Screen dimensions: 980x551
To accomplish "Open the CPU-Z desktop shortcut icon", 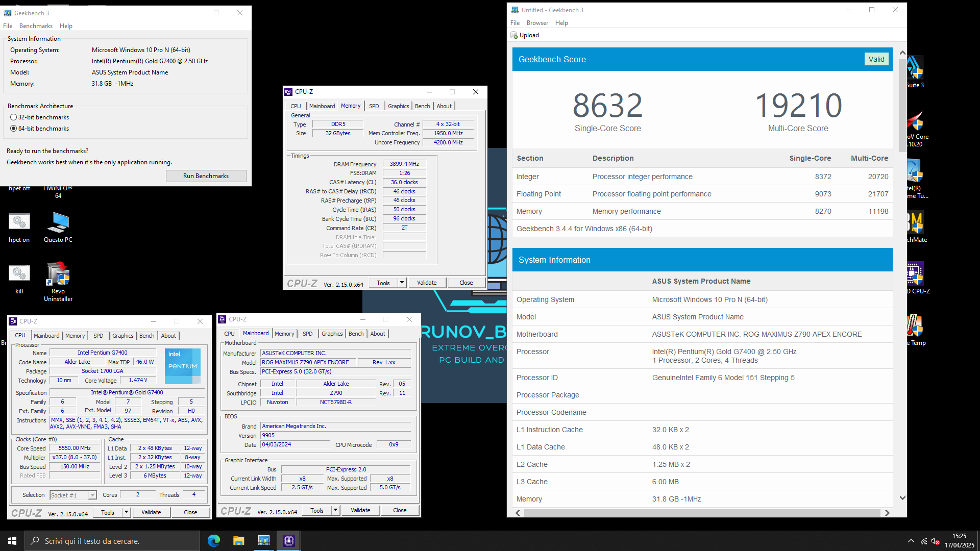I will [x=915, y=278].
